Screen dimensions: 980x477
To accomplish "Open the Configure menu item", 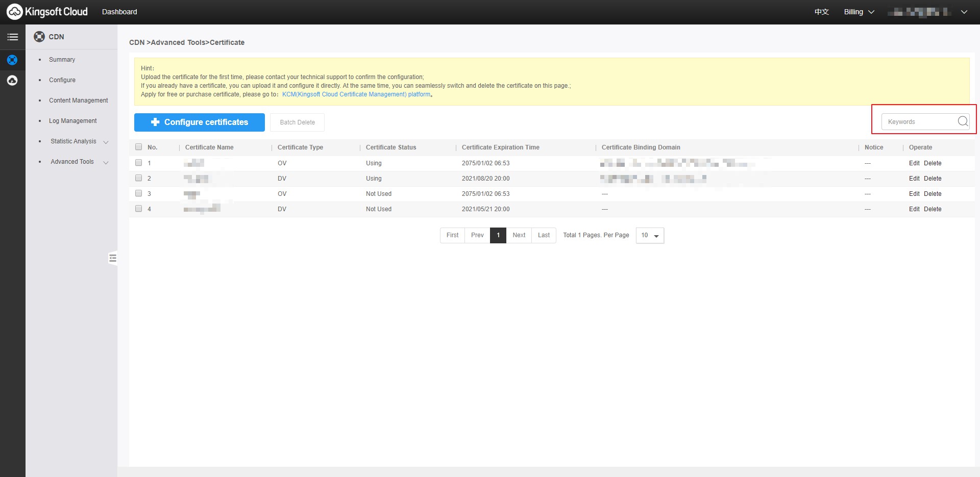I will 62,80.
